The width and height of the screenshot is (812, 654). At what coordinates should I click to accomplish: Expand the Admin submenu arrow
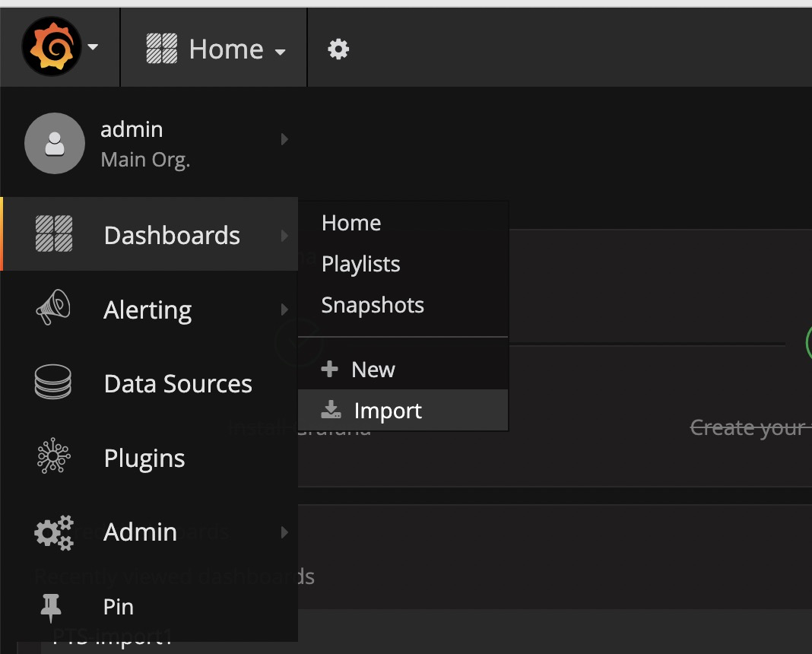[284, 532]
